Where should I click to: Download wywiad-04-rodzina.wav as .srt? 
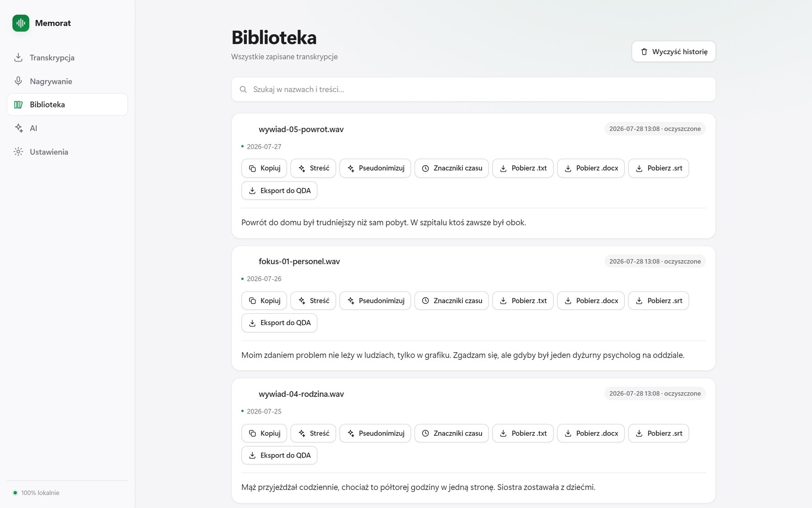point(659,433)
